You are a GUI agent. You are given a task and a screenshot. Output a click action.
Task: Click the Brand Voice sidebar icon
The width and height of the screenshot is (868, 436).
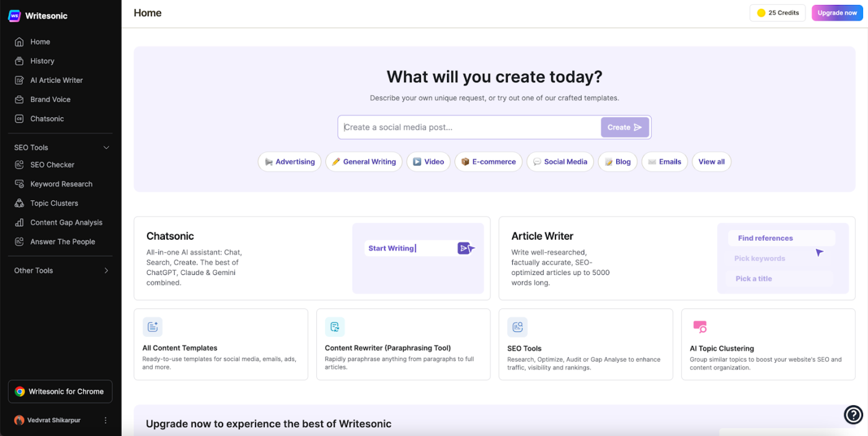point(19,100)
